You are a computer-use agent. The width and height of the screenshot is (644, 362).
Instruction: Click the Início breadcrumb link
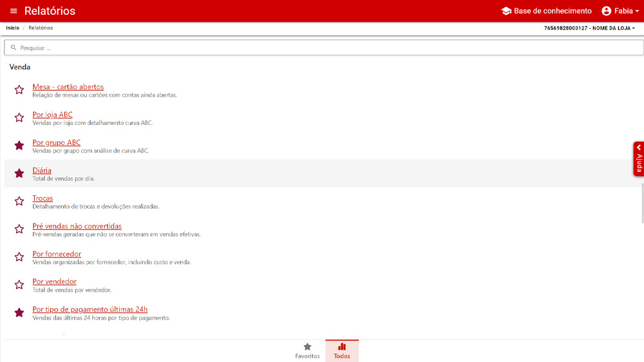(12, 28)
